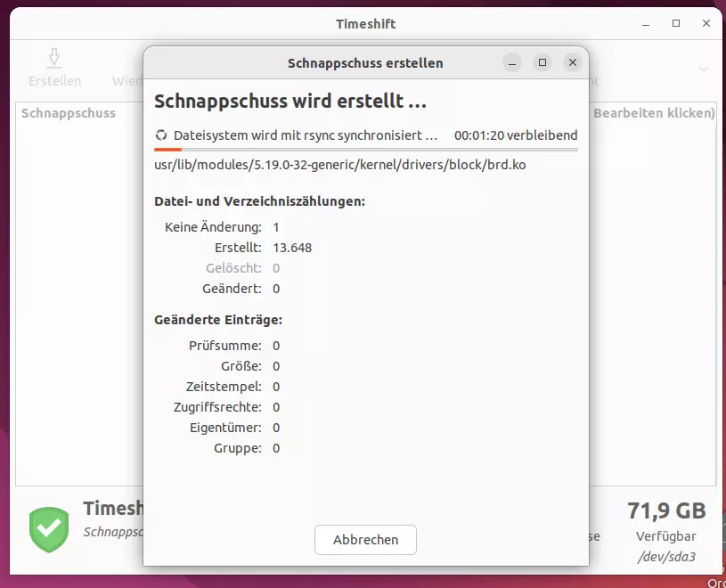This screenshot has width=726, height=588.
Task: Click the minimize icon on the dialog
Action: click(512, 63)
